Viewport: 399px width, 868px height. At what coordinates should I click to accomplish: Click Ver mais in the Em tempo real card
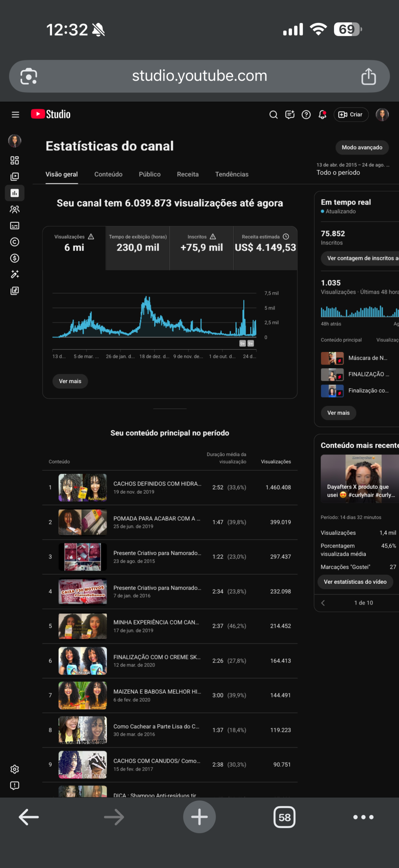338,413
